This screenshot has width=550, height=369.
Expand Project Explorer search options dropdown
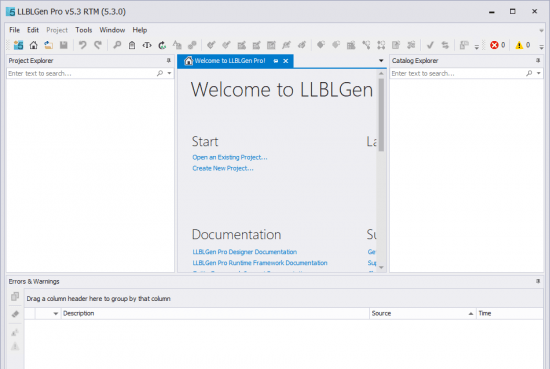(x=169, y=73)
